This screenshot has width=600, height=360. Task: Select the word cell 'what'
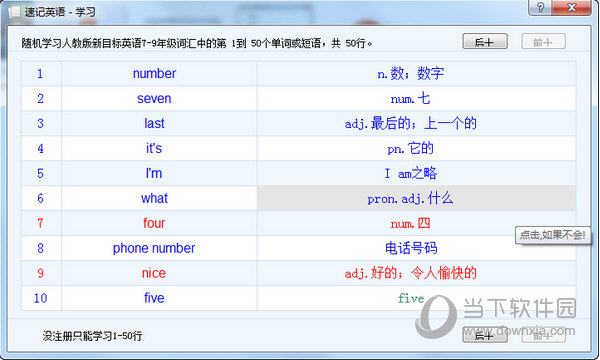point(159,198)
